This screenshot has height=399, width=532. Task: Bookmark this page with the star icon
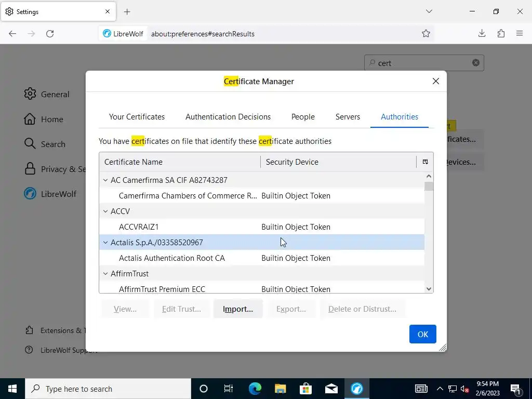point(426,33)
